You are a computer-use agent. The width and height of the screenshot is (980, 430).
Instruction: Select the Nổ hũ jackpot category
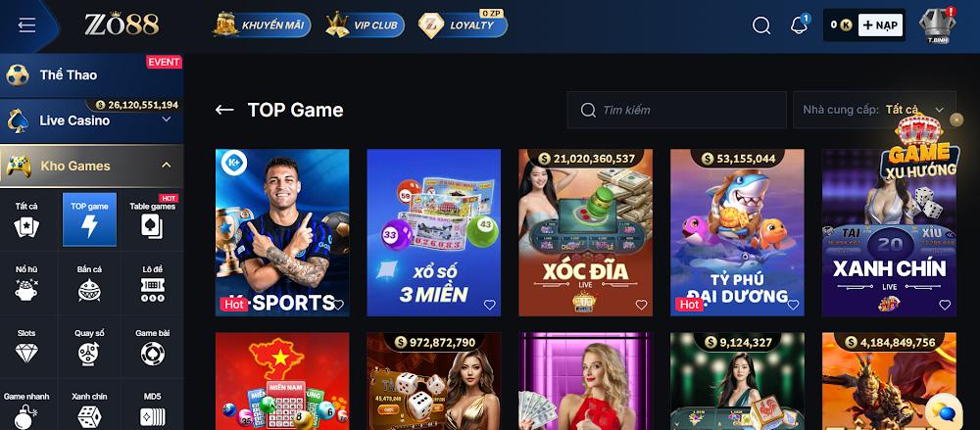26,284
